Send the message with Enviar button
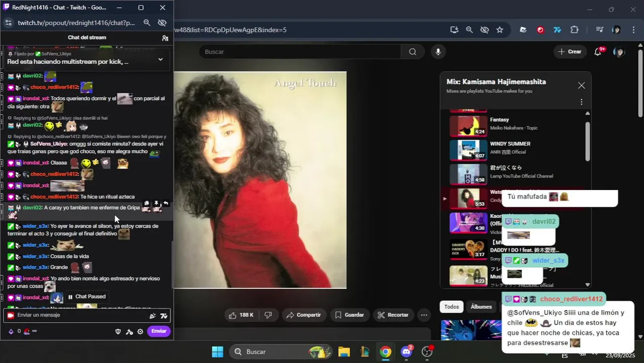This screenshot has height=363, width=644. pyautogui.click(x=159, y=331)
